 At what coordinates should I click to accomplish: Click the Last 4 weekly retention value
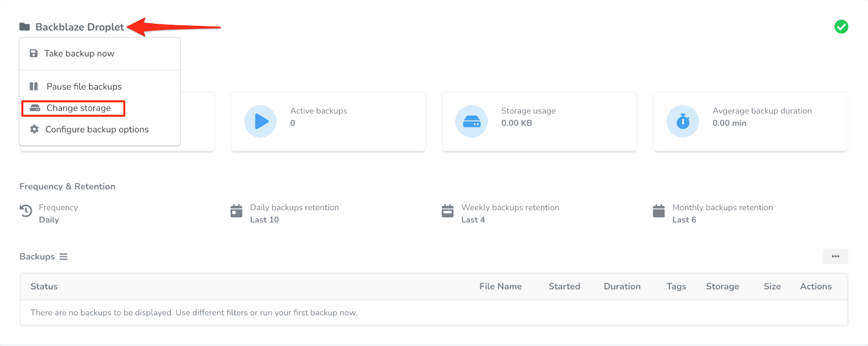click(473, 219)
